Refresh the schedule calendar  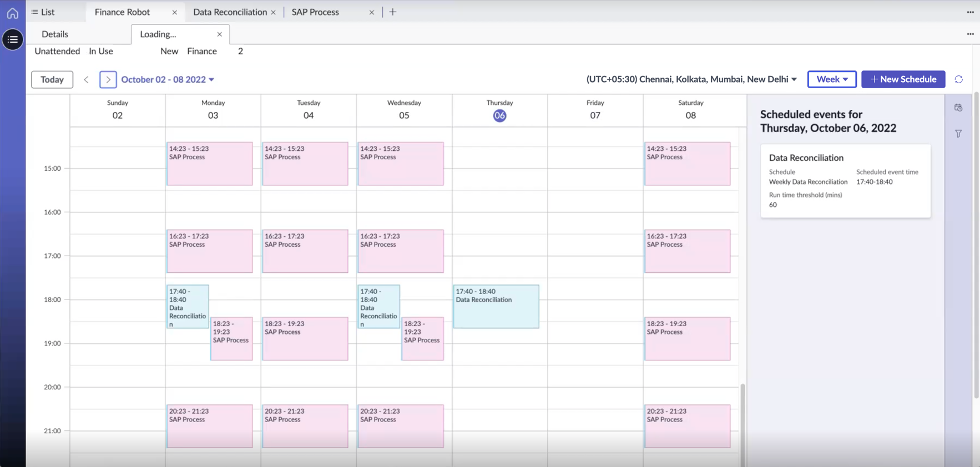[958, 79]
